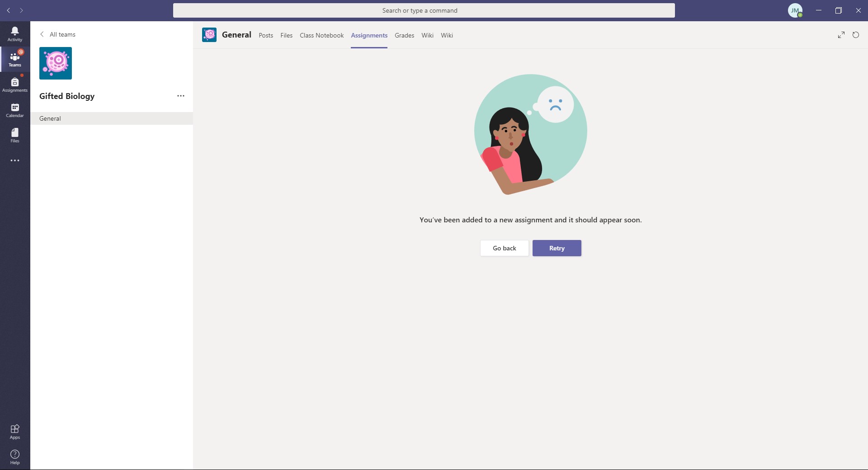The image size is (868, 470).
Task: Click the Retry button
Action: coord(557,248)
